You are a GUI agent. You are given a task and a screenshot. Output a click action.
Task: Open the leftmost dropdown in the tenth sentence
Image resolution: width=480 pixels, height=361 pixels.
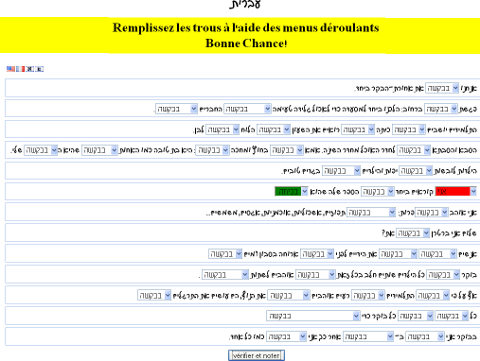(225, 275)
